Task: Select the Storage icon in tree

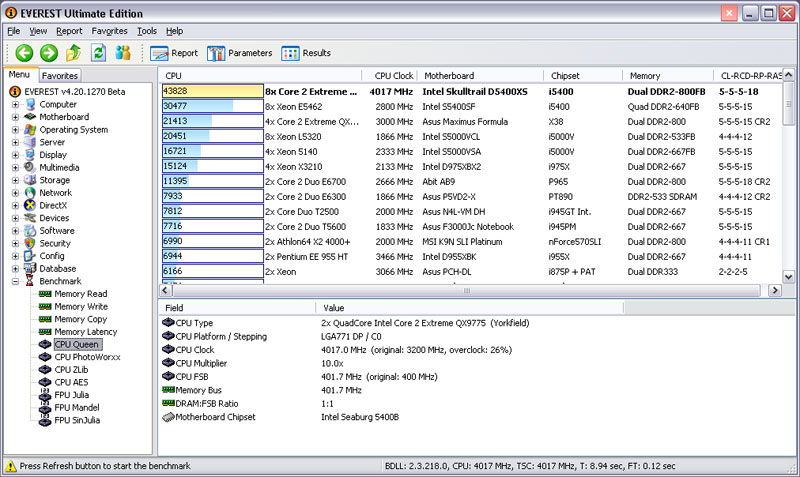Action: pyautogui.click(x=30, y=180)
